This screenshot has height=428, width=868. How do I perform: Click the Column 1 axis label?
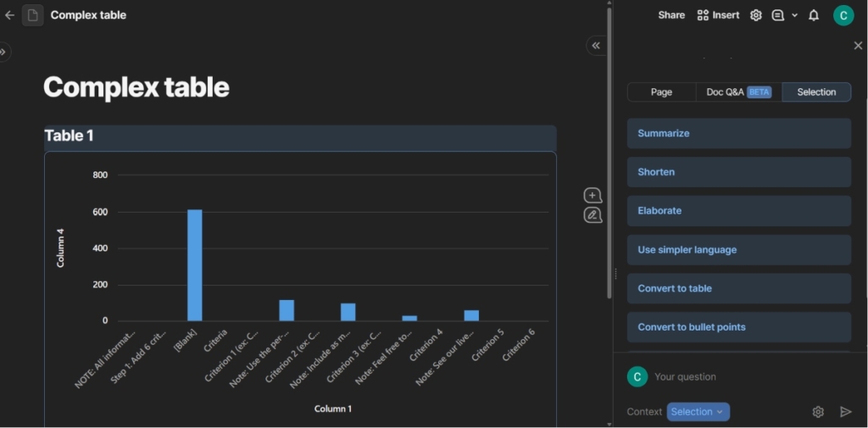(332, 409)
